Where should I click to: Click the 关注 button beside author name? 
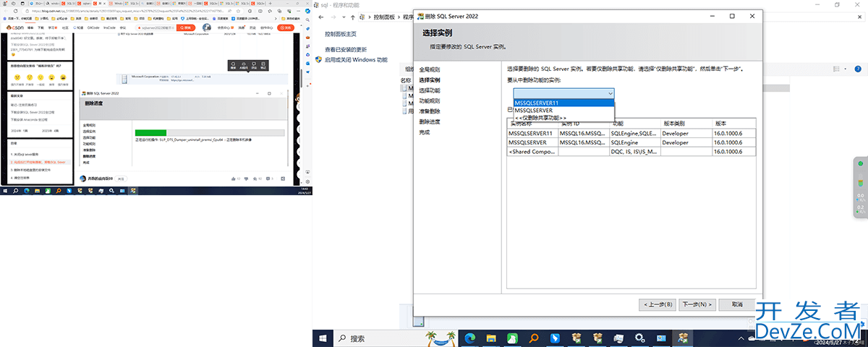[122, 179]
